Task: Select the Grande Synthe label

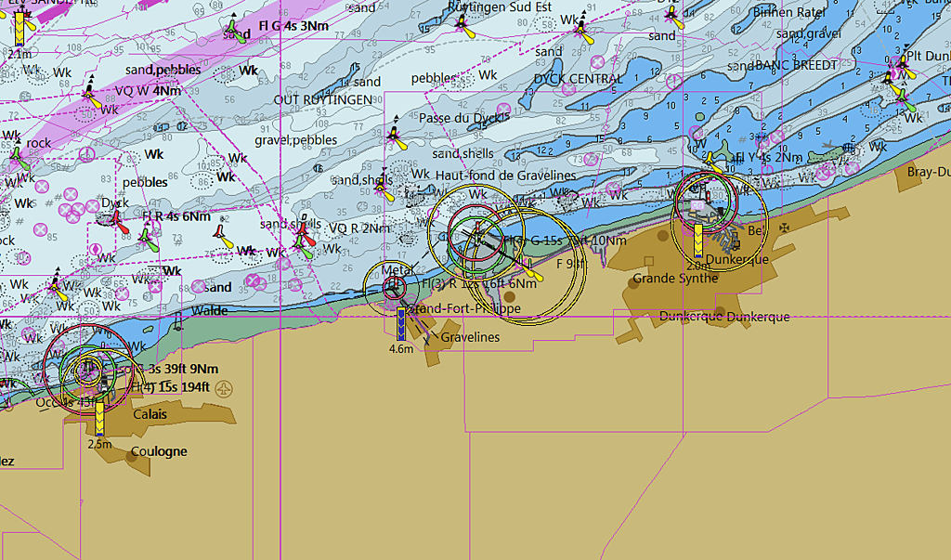Action: 676,279
